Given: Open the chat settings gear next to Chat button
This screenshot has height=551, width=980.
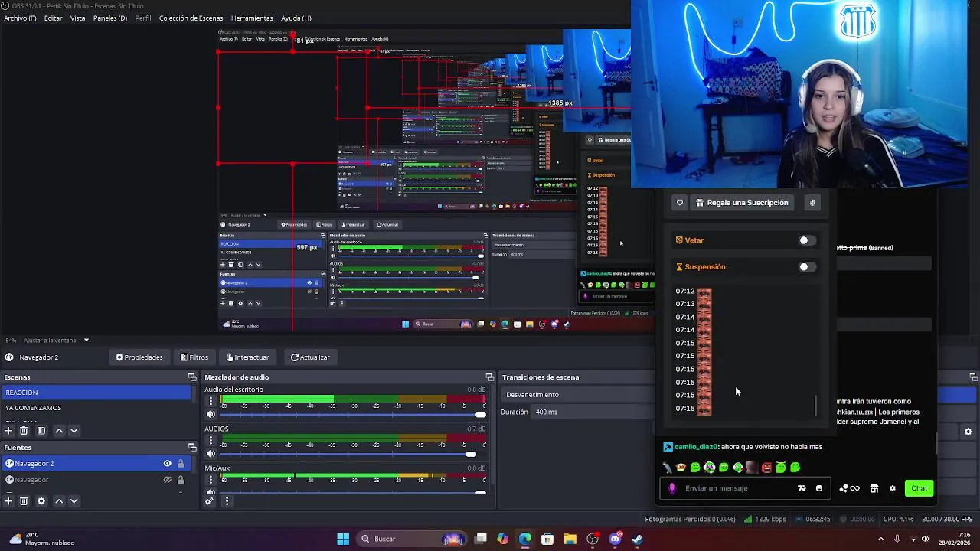Looking at the screenshot, I should (893, 488).
